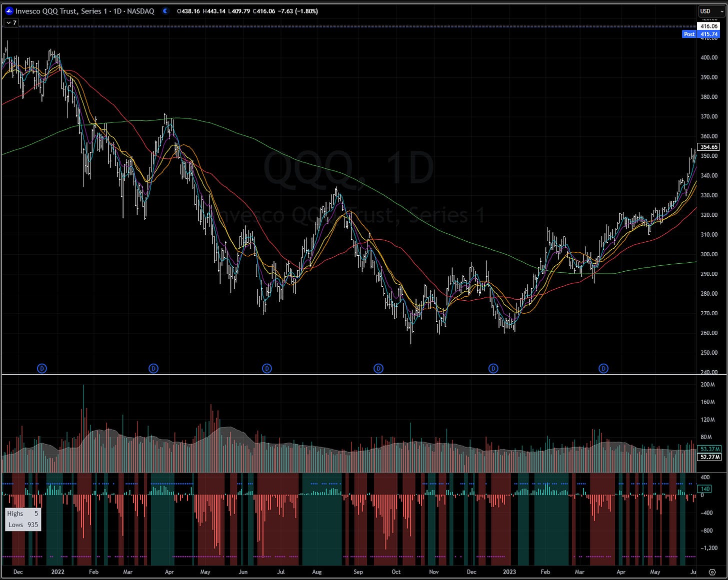The image size is (728, 580).
Task: Click the 260.00 price scale label
Action: pos(709,333)
